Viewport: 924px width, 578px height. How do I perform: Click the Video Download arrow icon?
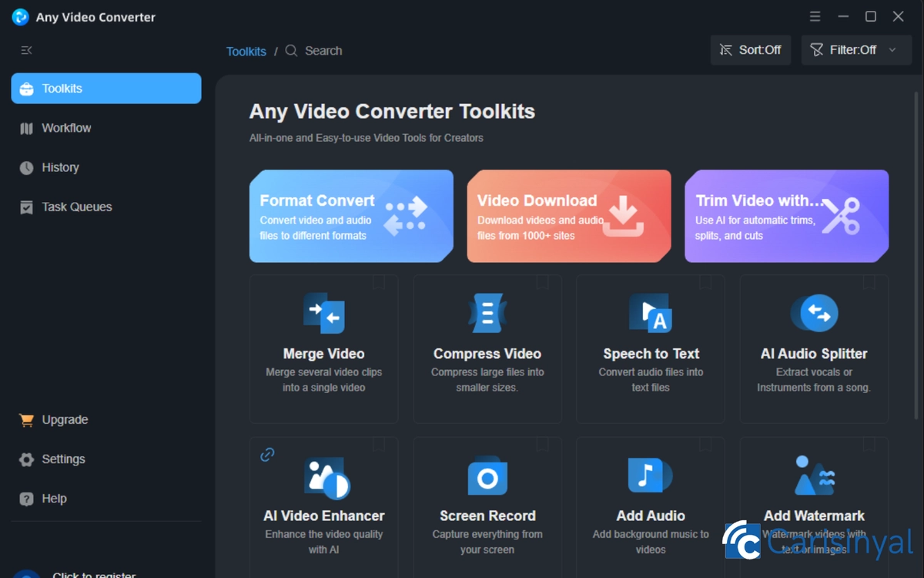point(622,216)
